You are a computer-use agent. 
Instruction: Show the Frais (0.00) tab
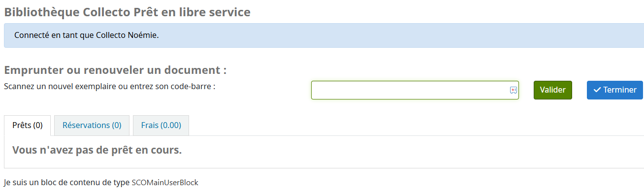(161, 126)
